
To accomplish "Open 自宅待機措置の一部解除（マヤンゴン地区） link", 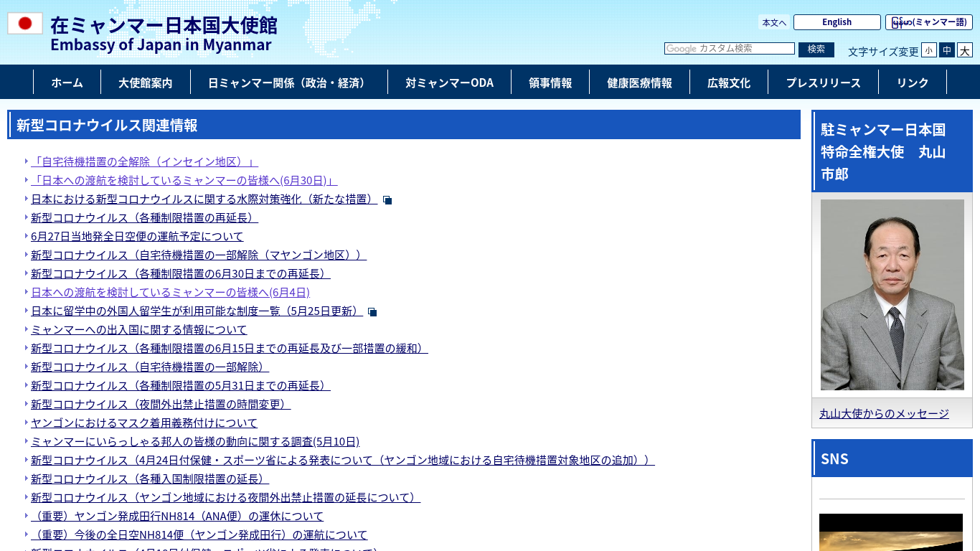I will point(199,255).
